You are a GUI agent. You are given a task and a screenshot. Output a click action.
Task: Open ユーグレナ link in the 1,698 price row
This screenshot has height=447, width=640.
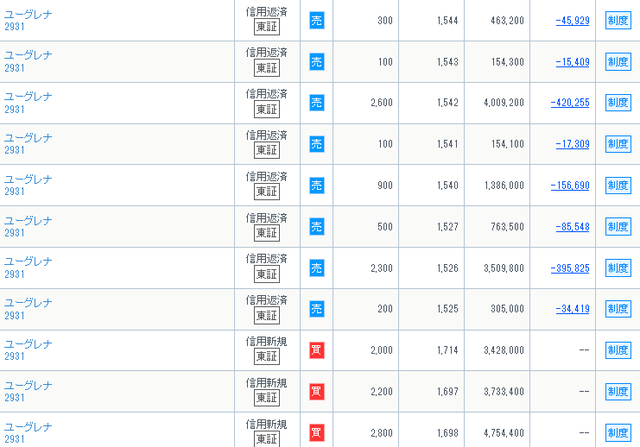click(x=28, y=427)
